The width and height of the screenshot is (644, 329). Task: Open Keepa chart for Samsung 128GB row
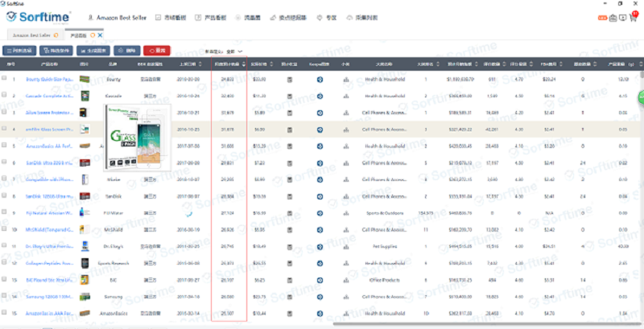click(x=320, y=297)
